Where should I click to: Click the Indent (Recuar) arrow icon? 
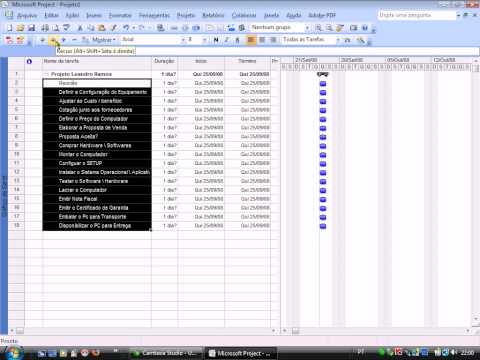(x=53, y=40)
